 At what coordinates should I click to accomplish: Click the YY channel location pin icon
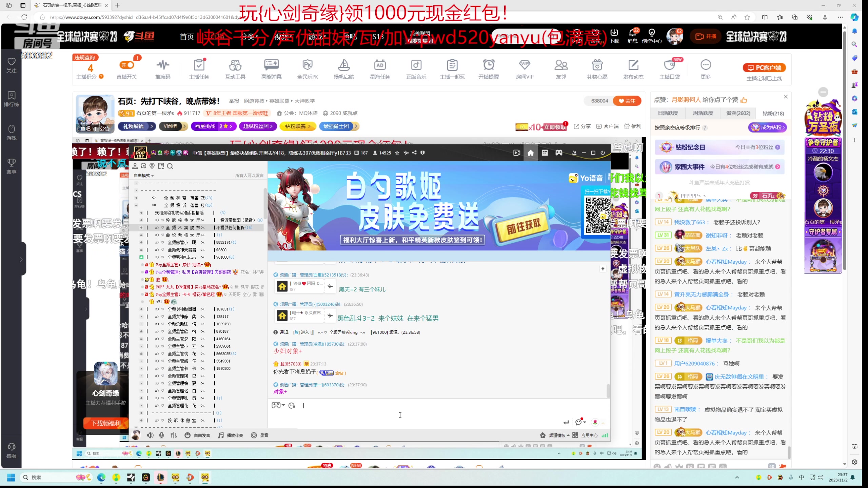[152, 166]
